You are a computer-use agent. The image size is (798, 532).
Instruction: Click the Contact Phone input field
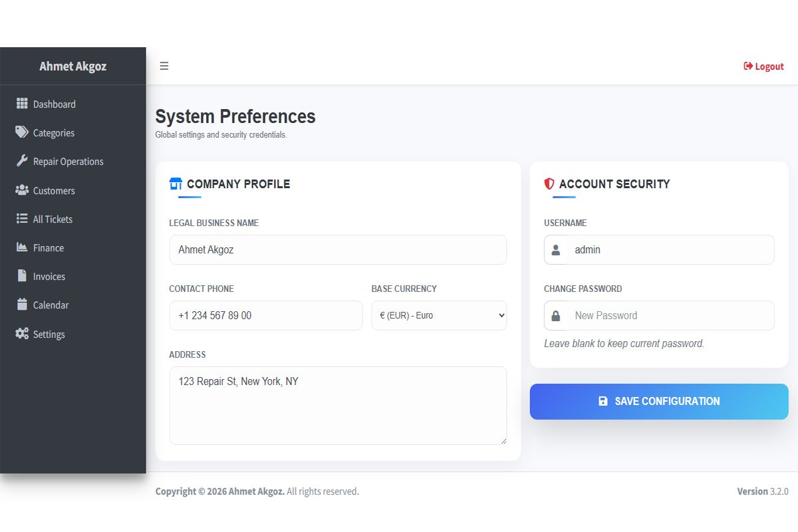tap(266, 316)
